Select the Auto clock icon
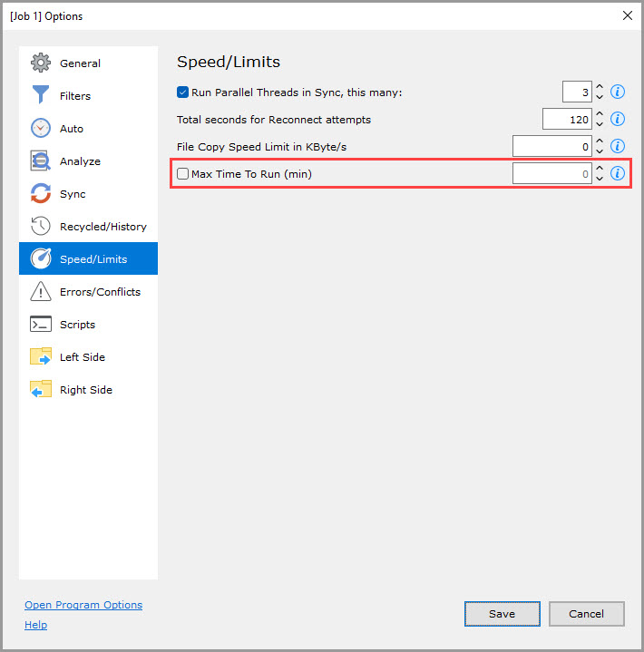Screen dimensions: 644x652 coord(41,129)
